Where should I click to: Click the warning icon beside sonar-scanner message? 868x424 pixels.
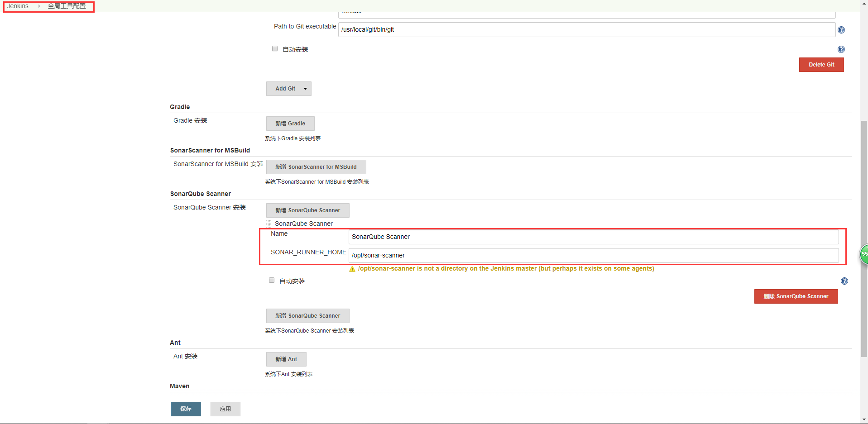[x=352, y=269]
